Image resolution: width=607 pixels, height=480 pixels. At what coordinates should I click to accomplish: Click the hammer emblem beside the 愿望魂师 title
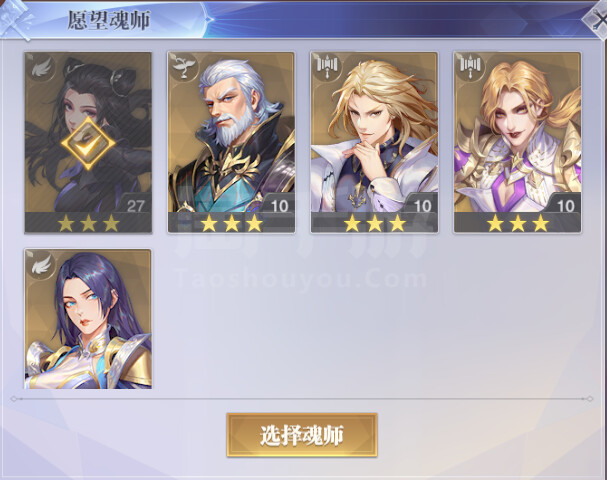pos(16,19)
